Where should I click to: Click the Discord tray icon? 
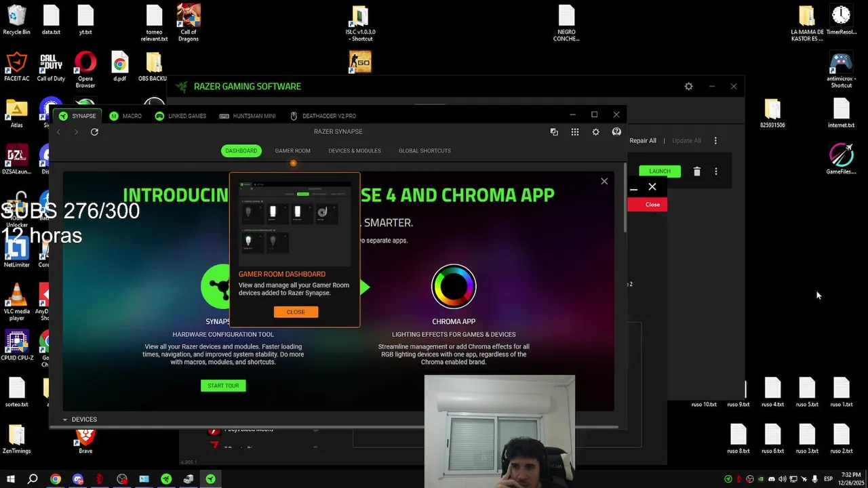pos(771,479)
